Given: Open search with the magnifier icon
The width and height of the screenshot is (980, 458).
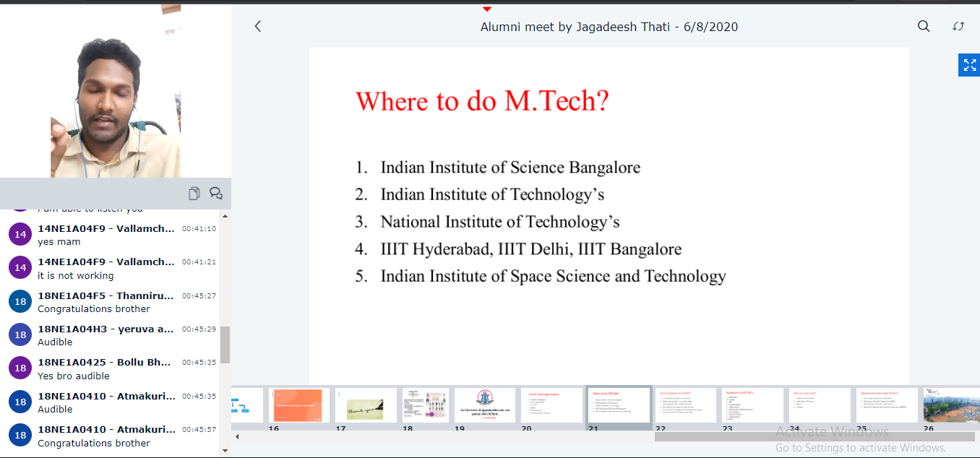Looking at the screenshot, I should (x=924, y=26).
